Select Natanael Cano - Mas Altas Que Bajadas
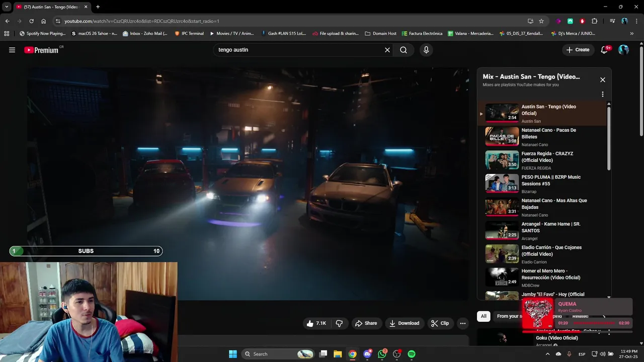The width and height of the screenshot is (644, 362). [x=542, y=207]
